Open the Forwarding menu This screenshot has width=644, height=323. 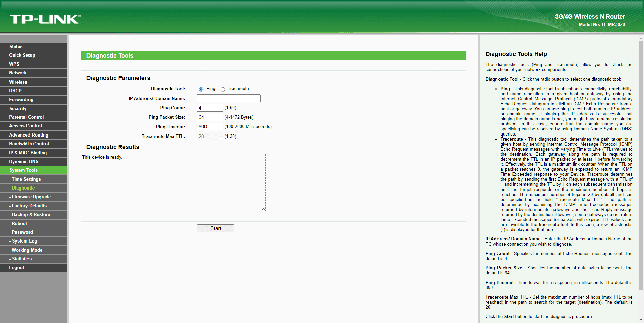click(x=34, y=100)
